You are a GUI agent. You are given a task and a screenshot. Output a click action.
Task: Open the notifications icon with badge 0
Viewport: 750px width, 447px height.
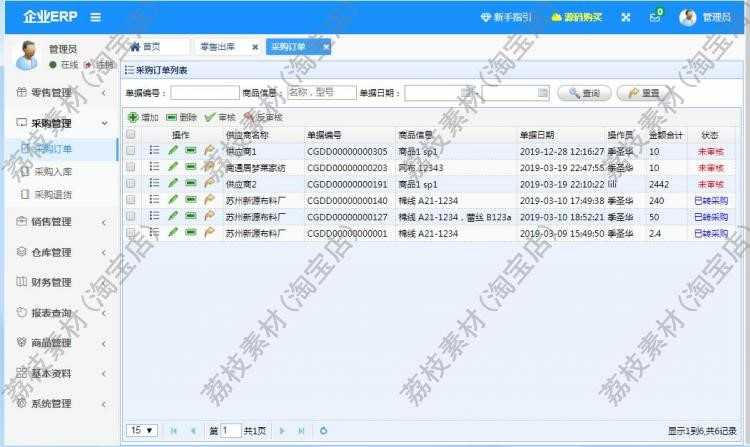(656, 16)
